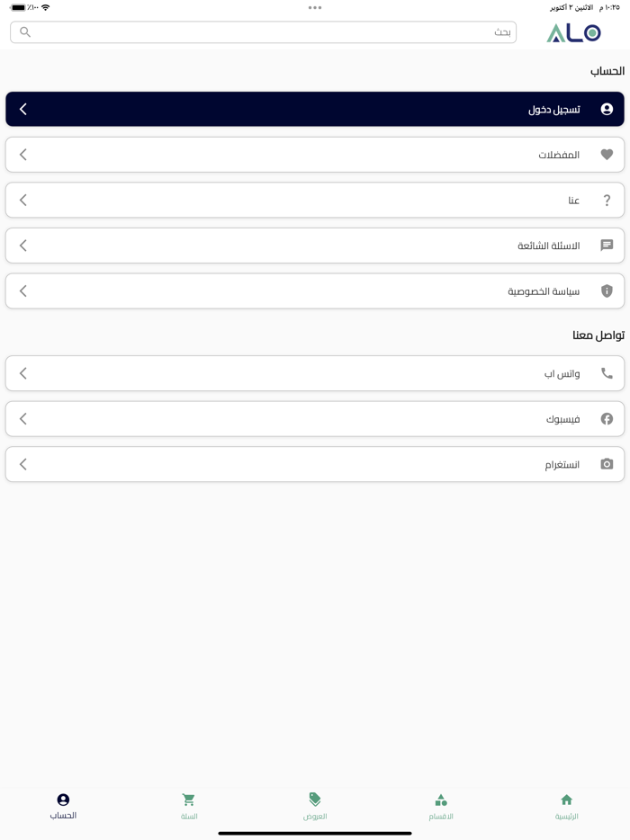The height and width of the screenshot is (840, 630).
Task: Expand the chevron on عنا row
Action: pos(23,200)
